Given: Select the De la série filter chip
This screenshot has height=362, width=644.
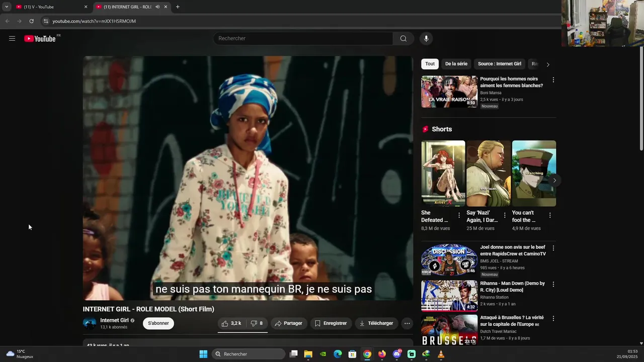Looking at the screenshot, I should point(456,64).
